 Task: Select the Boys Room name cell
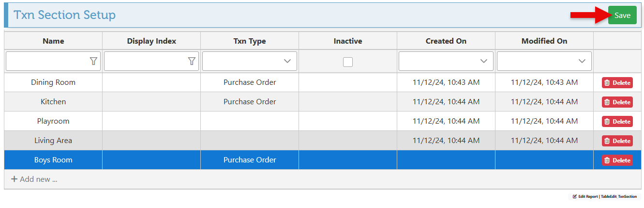coord(53,160)
